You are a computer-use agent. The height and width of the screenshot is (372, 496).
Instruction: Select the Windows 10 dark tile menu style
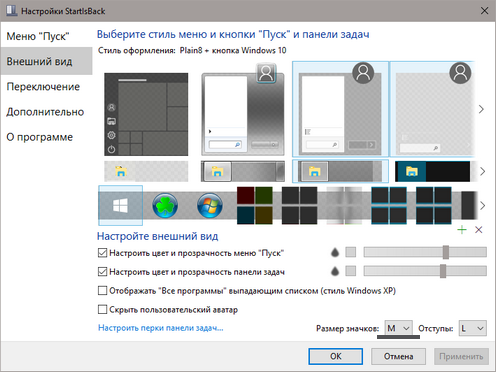point(146,114)
